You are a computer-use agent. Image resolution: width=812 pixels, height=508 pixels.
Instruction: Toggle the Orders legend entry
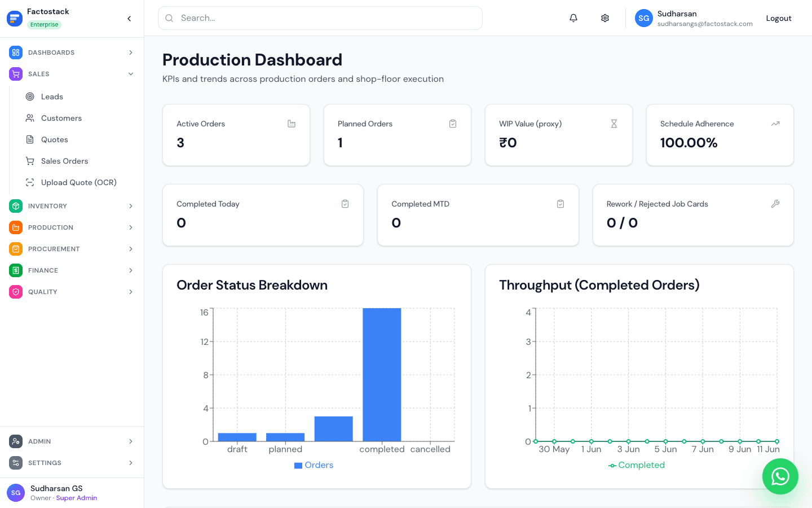click(x=314, y=465)
